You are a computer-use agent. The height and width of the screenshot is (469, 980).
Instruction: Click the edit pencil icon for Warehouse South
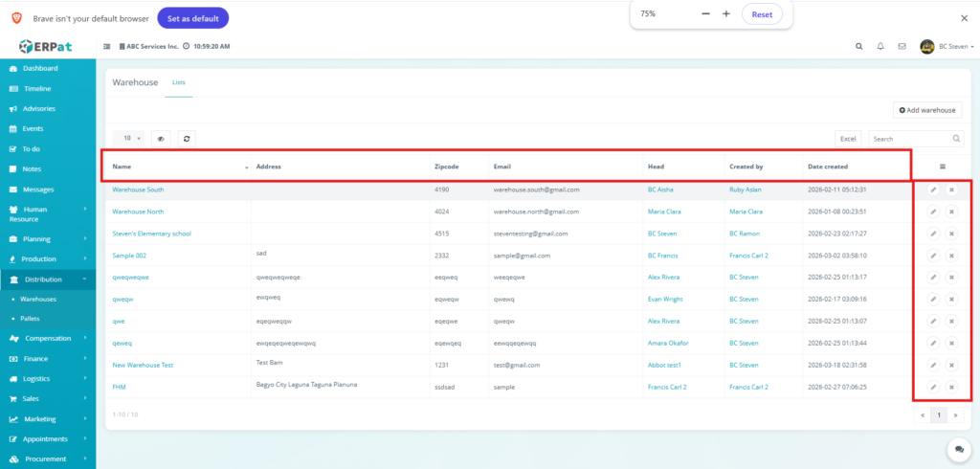click(x=933, y=190)
